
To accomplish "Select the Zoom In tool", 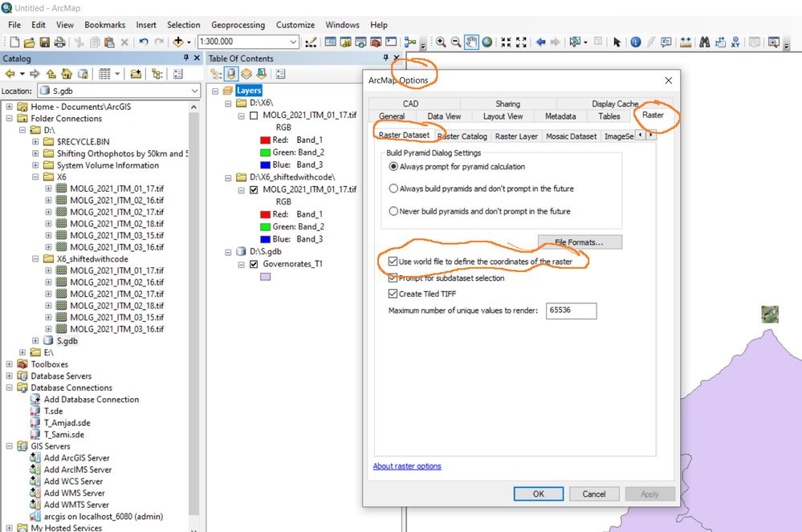I will (441, 42).
